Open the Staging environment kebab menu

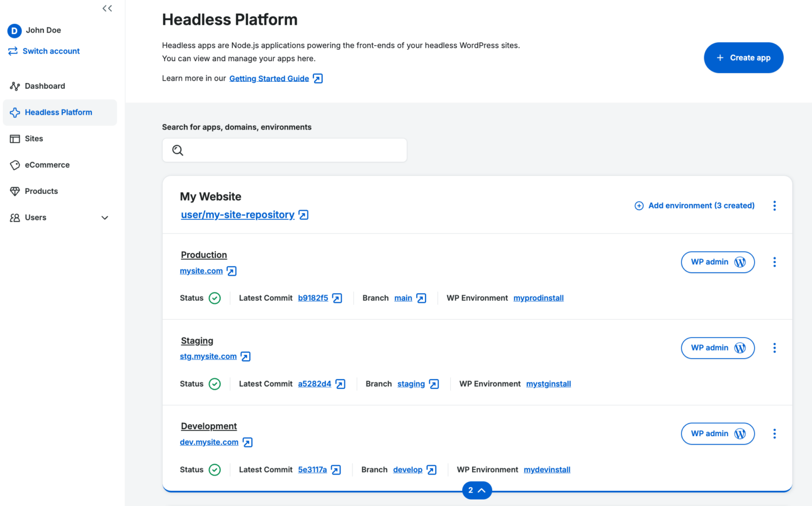(775, 348)
